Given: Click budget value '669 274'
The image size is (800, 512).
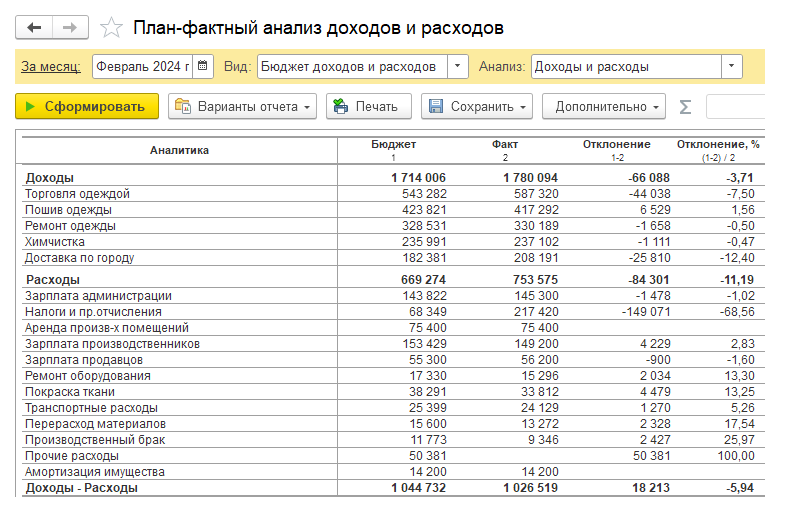Looking at the screenshot, I should pos(423,279).
